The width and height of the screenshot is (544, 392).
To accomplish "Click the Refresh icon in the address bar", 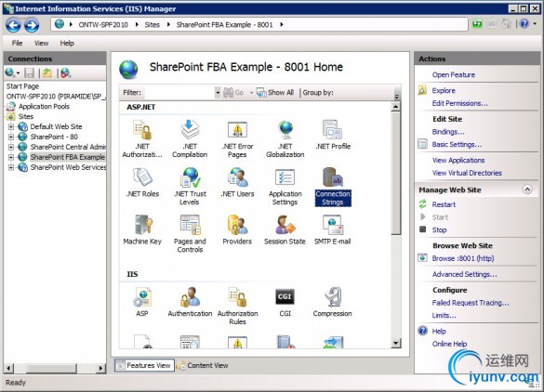I will [x=477, y=24].
